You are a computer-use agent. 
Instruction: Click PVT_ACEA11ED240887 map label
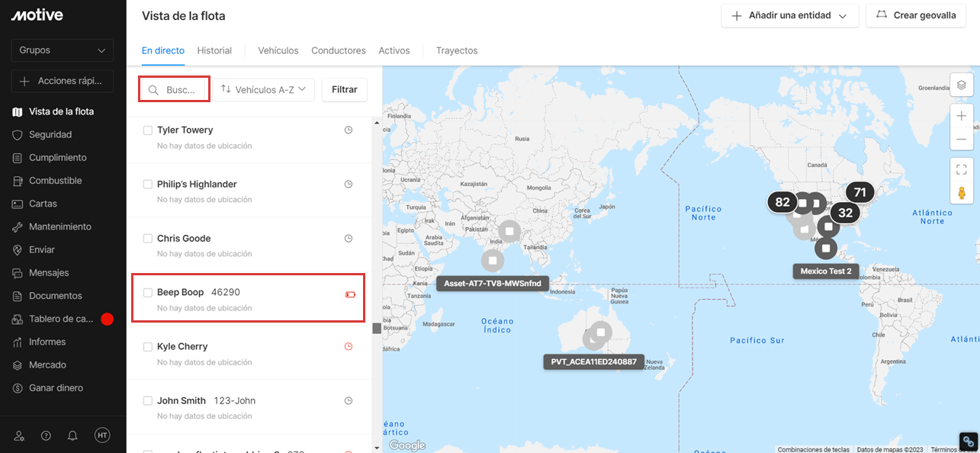[x=594, y=361]
